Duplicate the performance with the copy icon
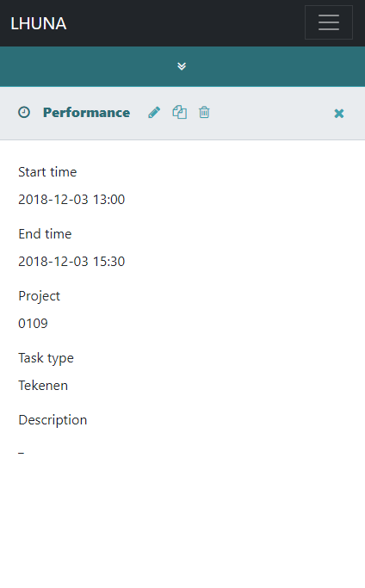The width and height of the screenshot is (365, 588). click(179, 112)
